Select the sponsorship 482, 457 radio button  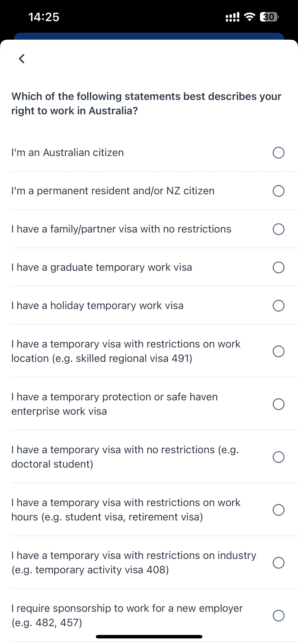click(279, 615)
